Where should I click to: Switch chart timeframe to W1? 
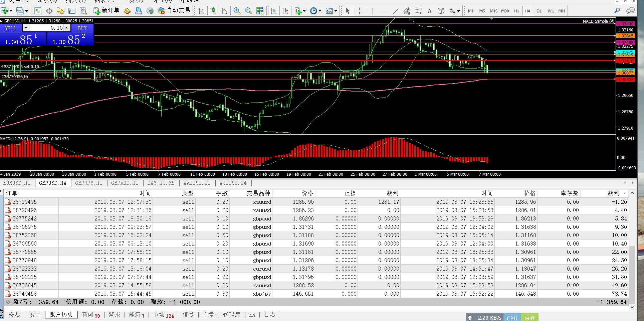click(551, 11)
